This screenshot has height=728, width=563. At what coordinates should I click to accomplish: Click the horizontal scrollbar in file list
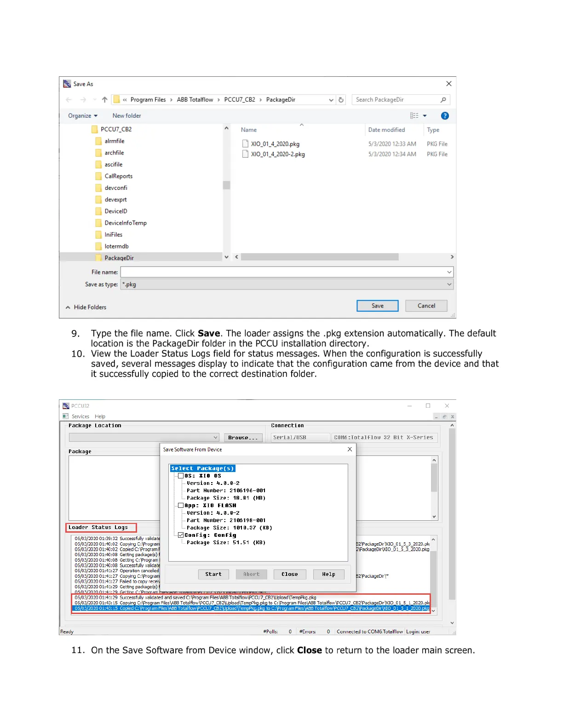(320, 257)
